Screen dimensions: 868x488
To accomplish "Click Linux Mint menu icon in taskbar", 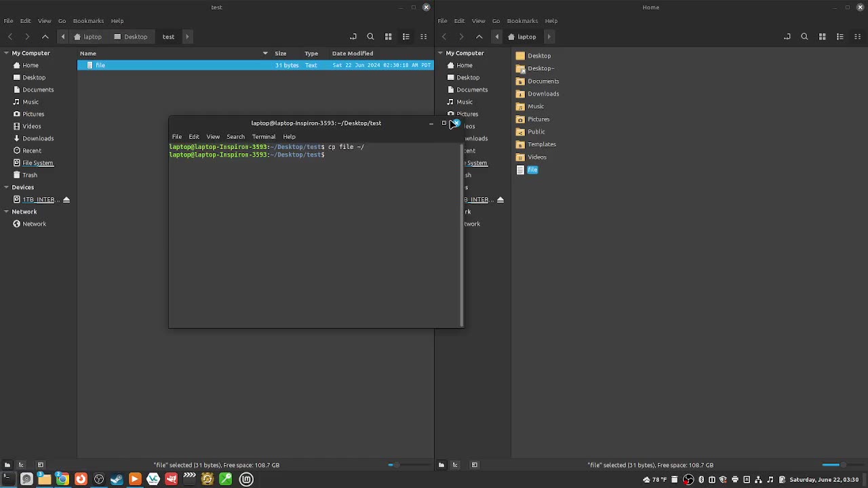I will tap(246, 479).
